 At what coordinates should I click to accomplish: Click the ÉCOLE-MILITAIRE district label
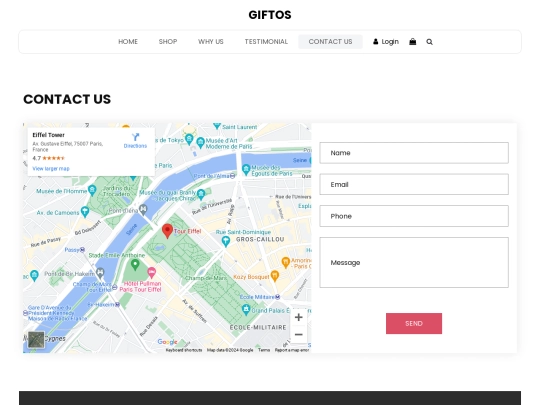pyautogui.click(x=258, y=327)
